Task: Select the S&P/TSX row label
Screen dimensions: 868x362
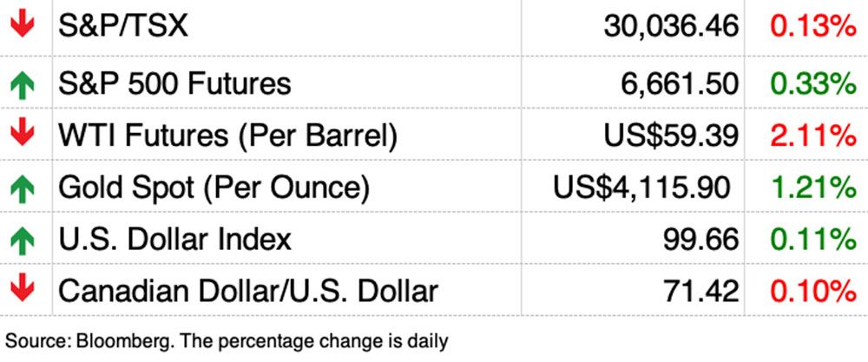Action: 122,27
